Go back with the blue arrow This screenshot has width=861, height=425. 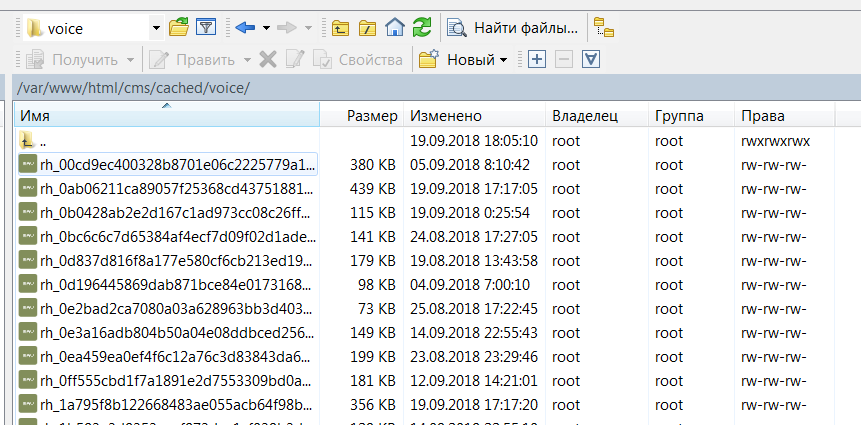click(x=245, y=27)
